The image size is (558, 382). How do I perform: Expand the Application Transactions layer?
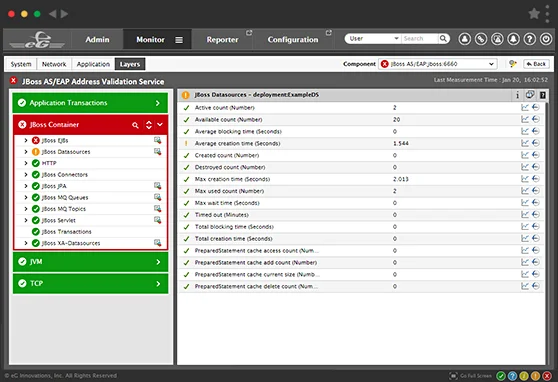click(158, 103)
